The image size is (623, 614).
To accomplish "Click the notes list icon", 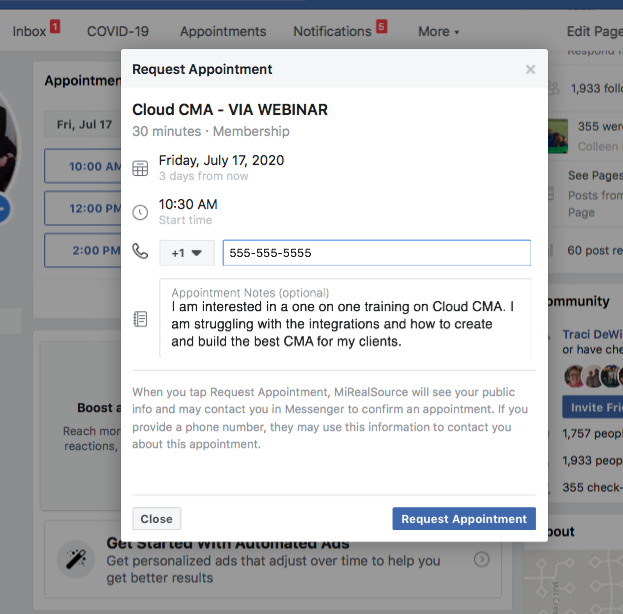I will (140, 319).
